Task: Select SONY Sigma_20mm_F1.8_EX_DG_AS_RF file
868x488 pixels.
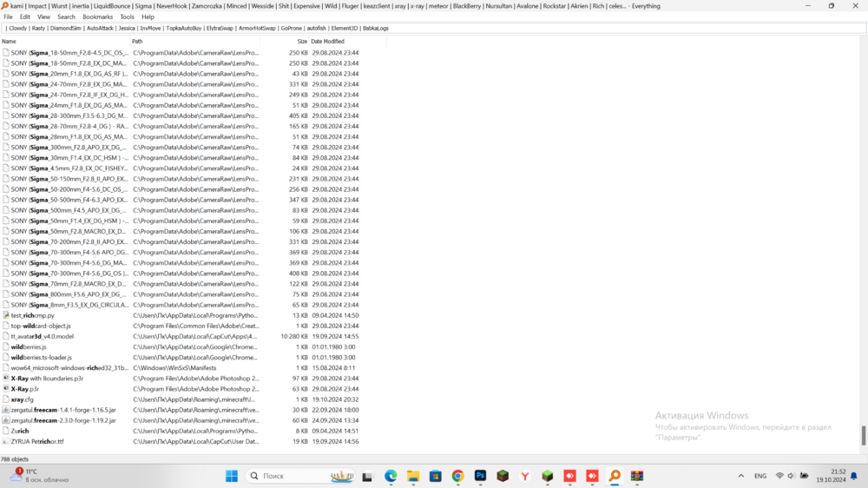Action: pyautogui.click(x=69, y=74)
